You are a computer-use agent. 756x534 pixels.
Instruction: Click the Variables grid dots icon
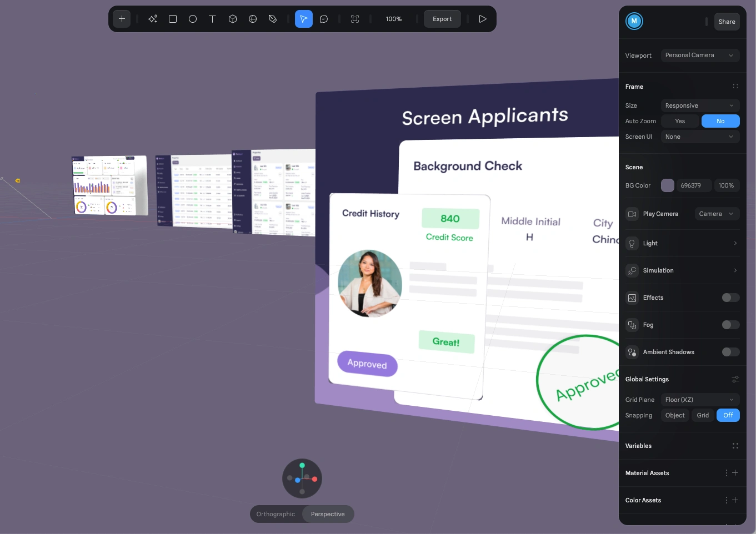pyautogui.click(x=735, y=446)
